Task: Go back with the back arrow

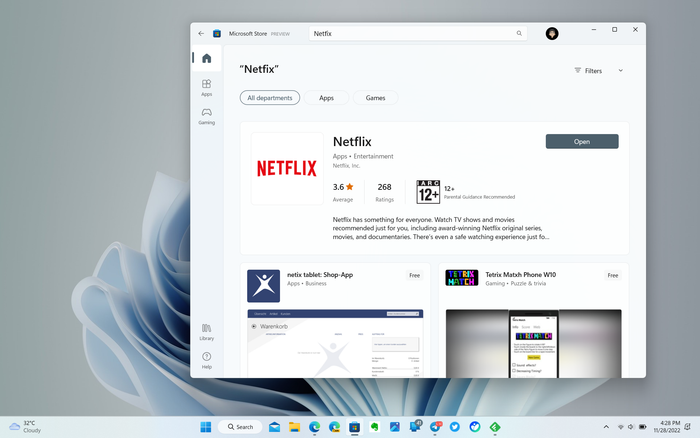Action: pos(201,33)
